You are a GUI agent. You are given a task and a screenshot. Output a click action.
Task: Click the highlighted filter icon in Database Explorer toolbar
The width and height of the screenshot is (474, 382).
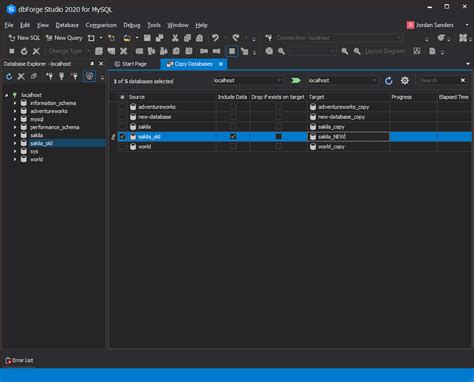(x=89, y=76)
